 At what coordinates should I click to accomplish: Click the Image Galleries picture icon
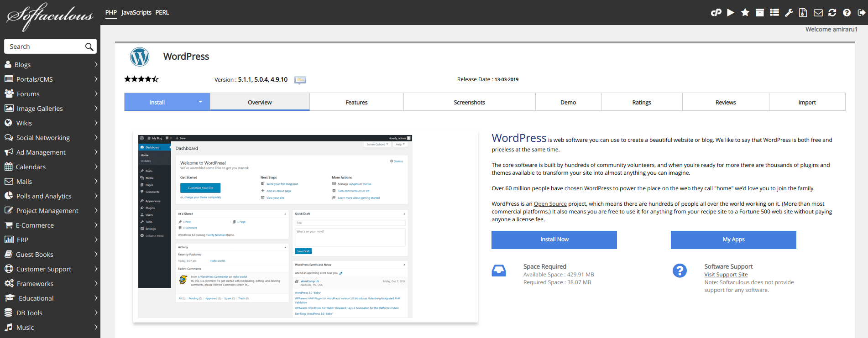[9, 108]
